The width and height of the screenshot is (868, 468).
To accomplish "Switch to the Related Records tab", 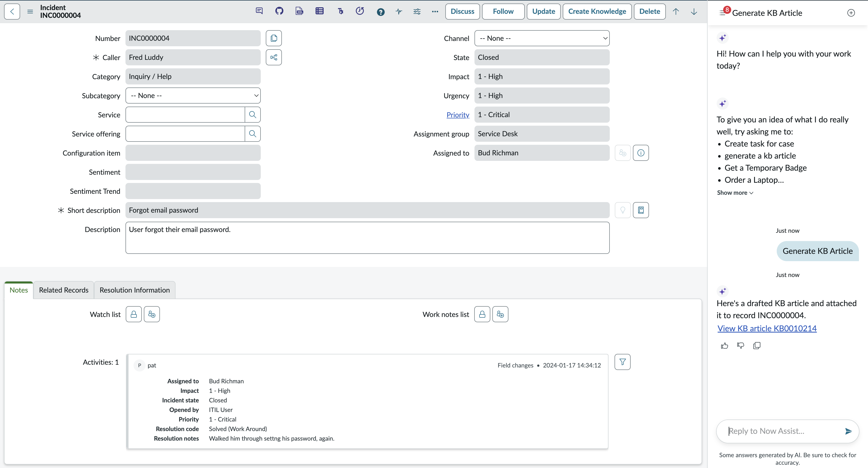I will (64, 290).
